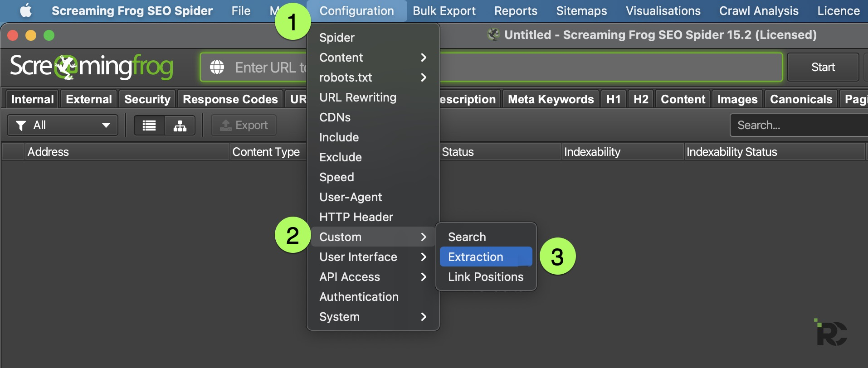The height and width of the screenshot is (368, 868).
Task: Select CDNs menu item
Action: click(x=373, y=117)
